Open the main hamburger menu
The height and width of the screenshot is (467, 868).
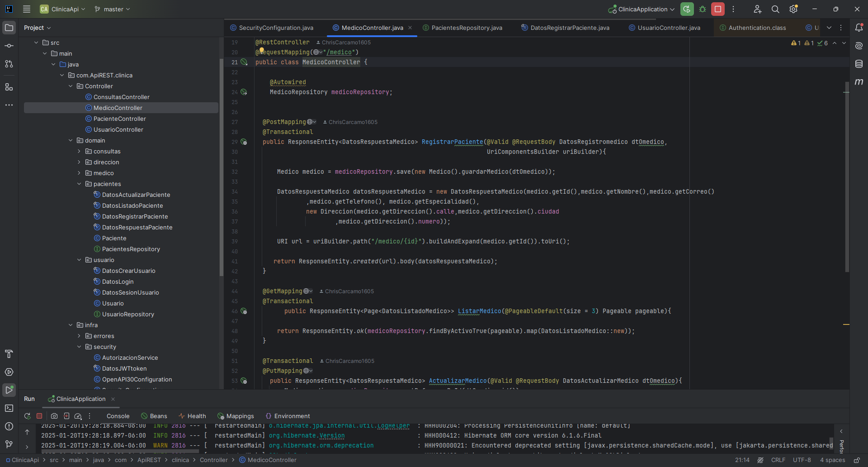click(27, 9)
